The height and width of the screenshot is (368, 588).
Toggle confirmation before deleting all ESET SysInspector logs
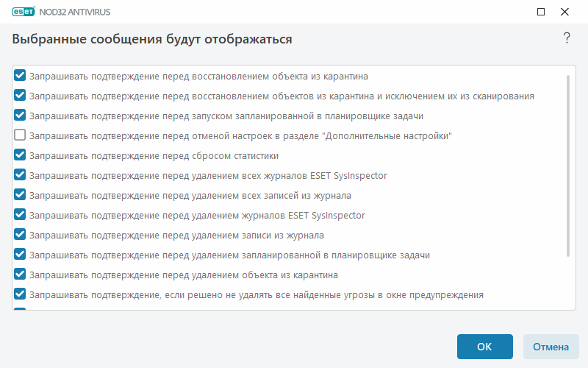[x=20, y=174]
